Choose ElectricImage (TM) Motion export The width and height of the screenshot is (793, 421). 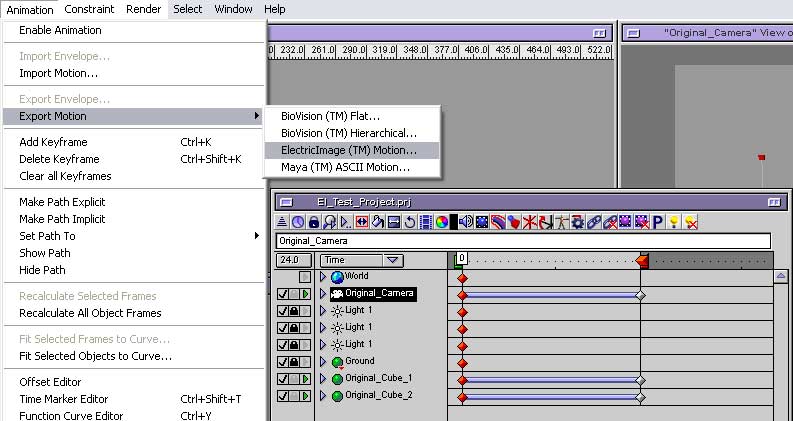tap(349, 150)
